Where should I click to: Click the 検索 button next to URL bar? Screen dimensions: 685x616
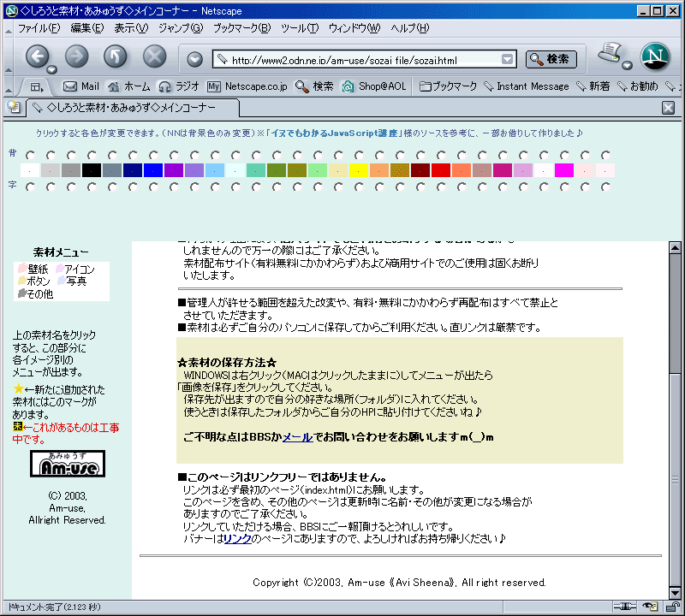click(551, 59)
